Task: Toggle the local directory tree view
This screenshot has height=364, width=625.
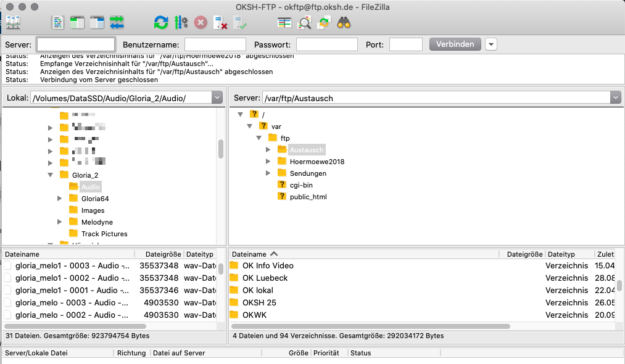Action: click(x=77, y=23)
